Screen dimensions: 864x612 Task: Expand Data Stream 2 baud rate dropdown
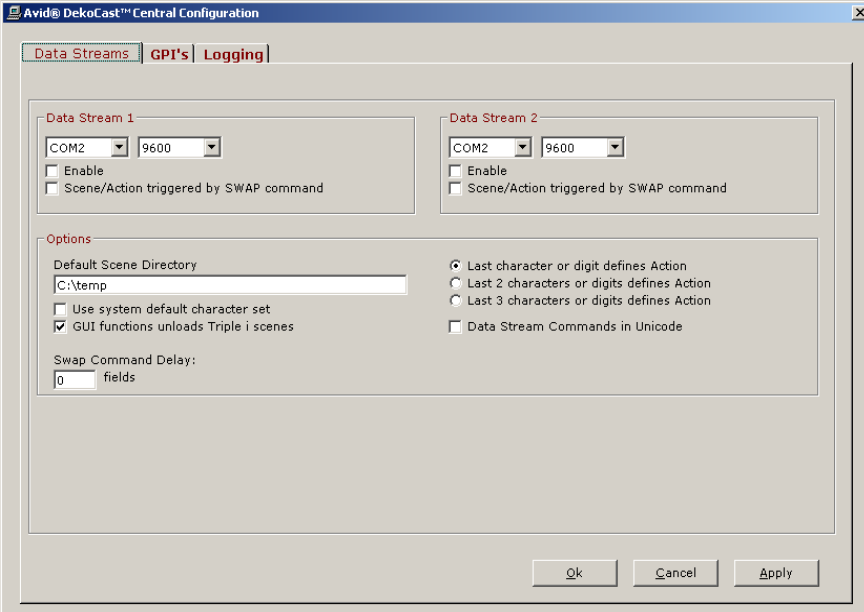pos(615,147)
